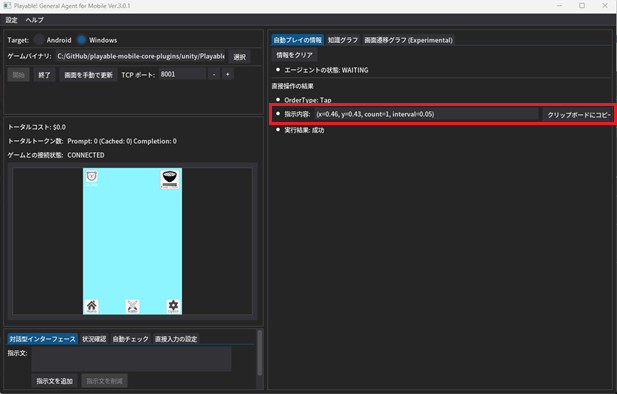617x394 pixels.
Task: Click the OrderType: Tap entry
Action: 308,100
